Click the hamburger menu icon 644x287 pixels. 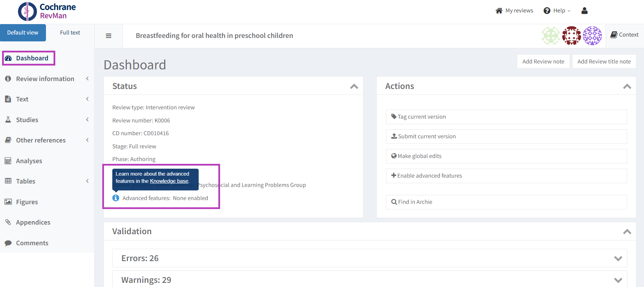pyautogui.click(x=108, y=36)
